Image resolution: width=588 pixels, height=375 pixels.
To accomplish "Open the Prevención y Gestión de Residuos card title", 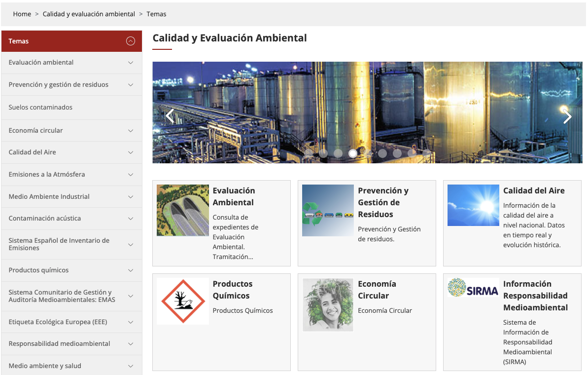I will tap(383, 202).
